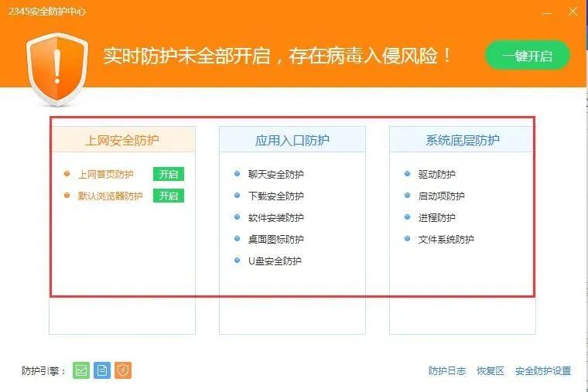The image size is (588, 392).
Task: Click the 软件安装防护 item
Action: [x=275, y=218]
